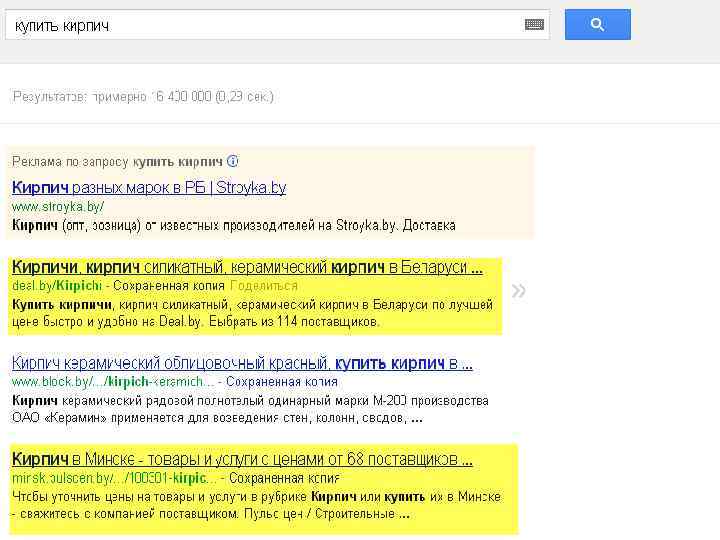720x540 pixels.
Task: Click the deal.by/Kirpichi URL text
Action: 56,286
